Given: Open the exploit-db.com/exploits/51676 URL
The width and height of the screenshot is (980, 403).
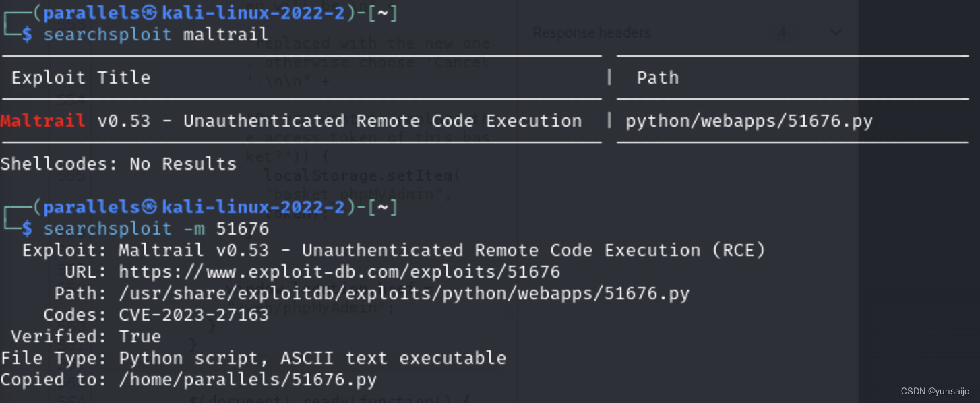Looking at the screenshot, I should pos(340,272).
